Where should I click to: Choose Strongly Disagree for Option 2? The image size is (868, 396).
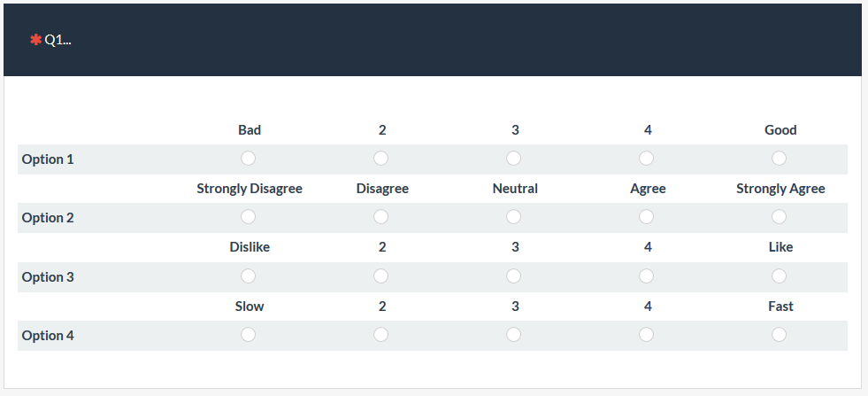point(249,217)
